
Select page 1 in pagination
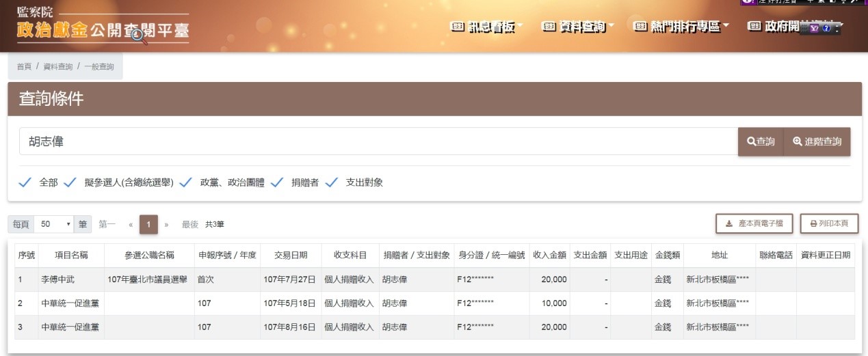pos(148,224)
